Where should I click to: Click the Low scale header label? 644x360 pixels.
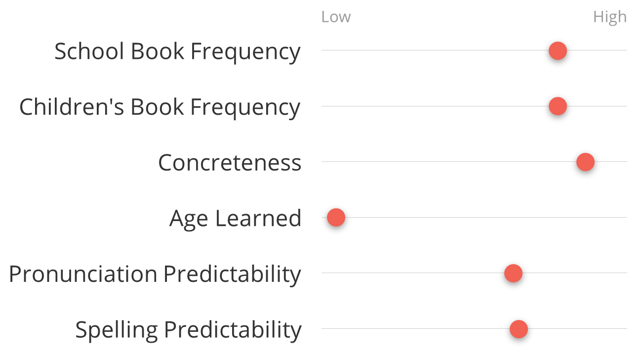pos(336,17)
